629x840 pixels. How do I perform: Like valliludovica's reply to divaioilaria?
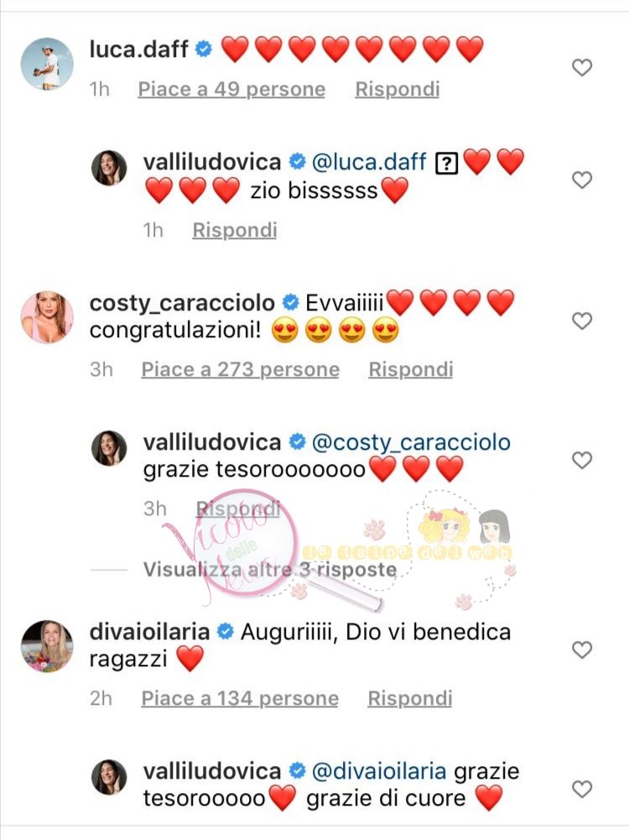(x=582, y=789)
